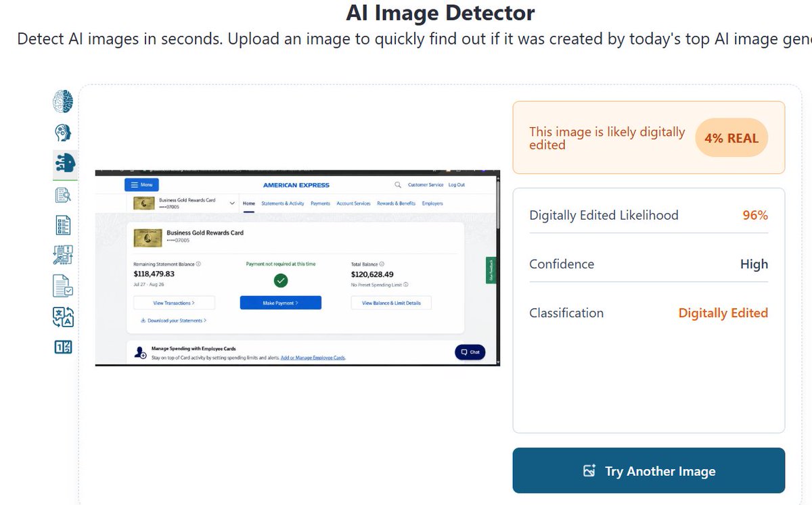Click the search magnifier in the Amex screenshot
The image size is (812, 505).
pos(397,185)
